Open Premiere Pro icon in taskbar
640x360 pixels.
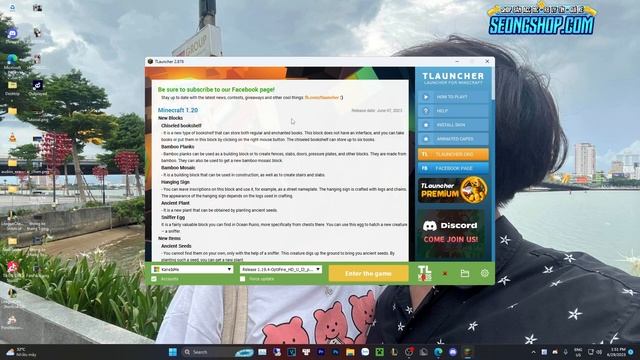click(321, 352)
